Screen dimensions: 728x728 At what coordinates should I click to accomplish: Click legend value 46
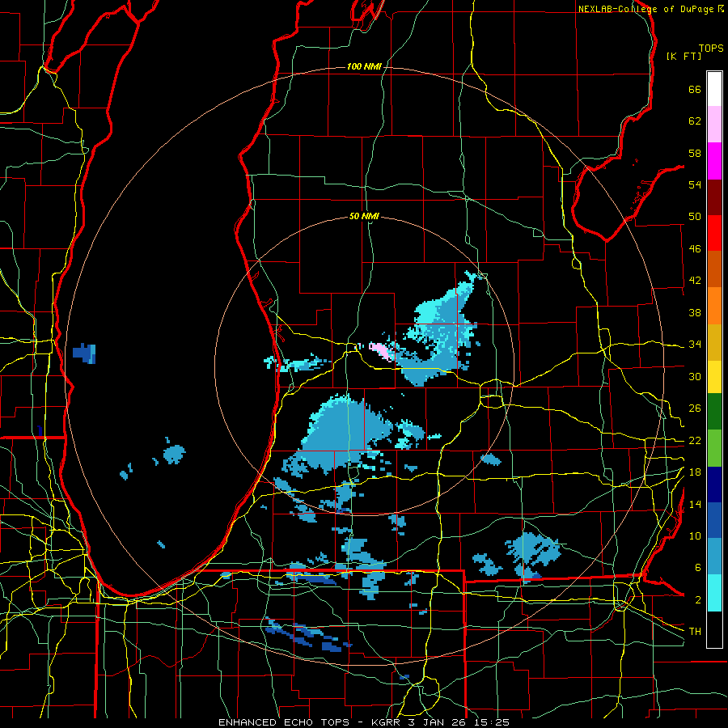point(695,249)
